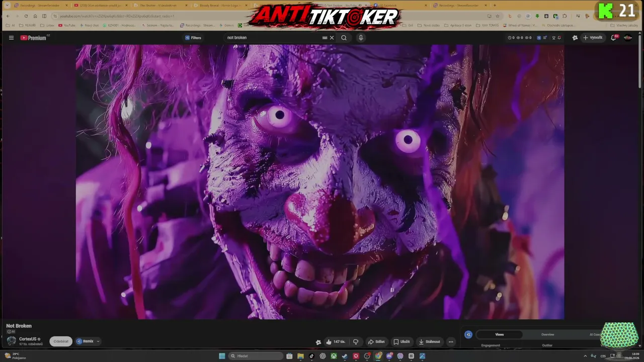Image resolution: width=644 pixels, height=362 pixels.
Task: Show hidden system tray icons chevron
Action: point(586,356)
